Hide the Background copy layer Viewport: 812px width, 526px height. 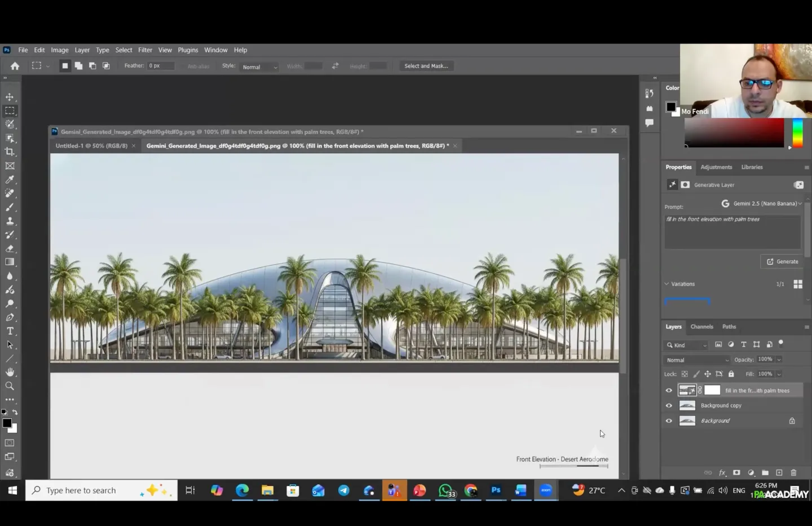pos(669,406)
